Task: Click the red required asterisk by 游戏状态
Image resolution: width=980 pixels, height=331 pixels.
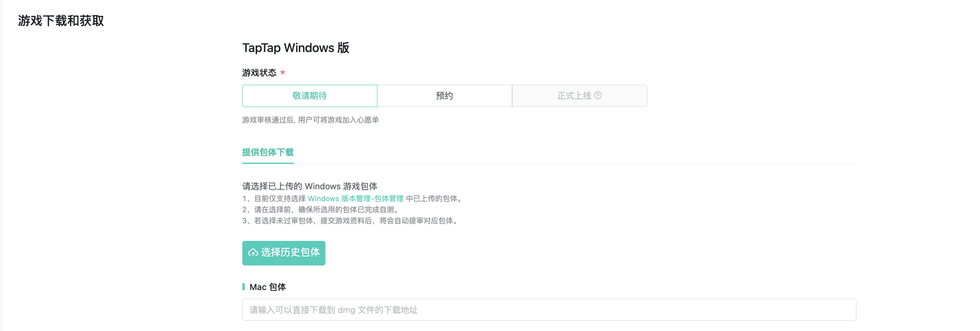Action: (282, 73)
